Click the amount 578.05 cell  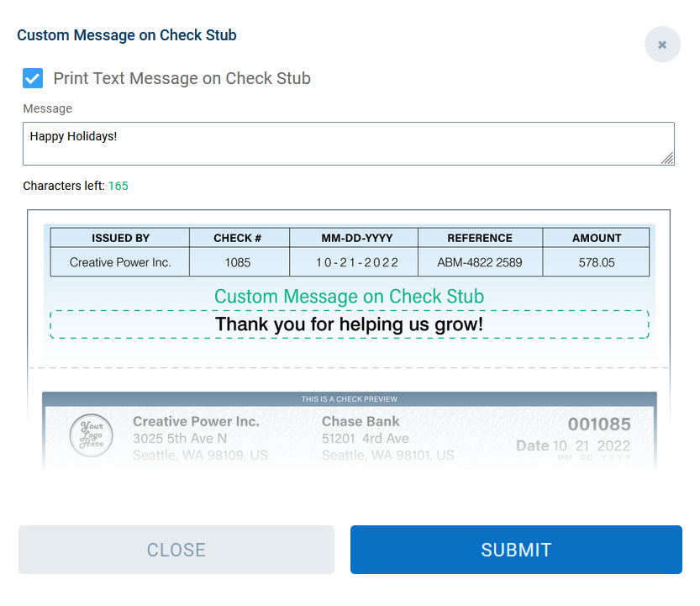tap(596, 262)
